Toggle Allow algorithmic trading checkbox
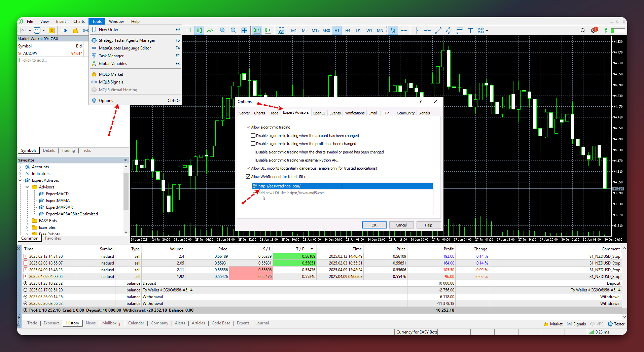644x352 pixels. (x=248, y=127)
